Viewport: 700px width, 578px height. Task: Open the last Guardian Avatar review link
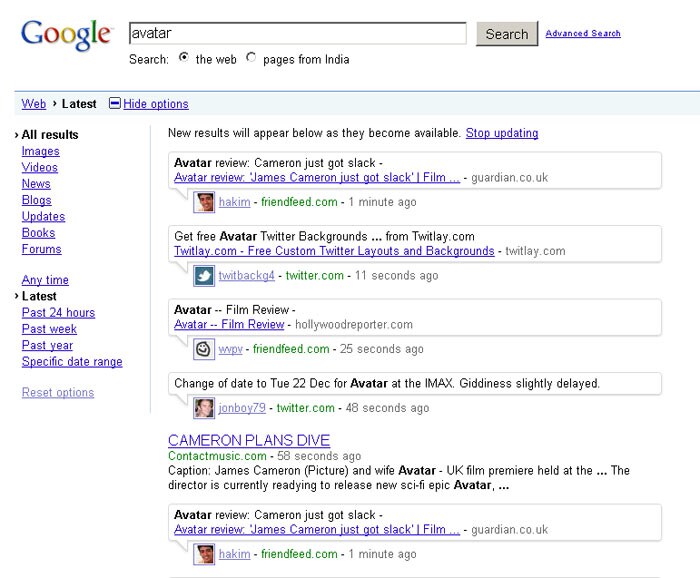coord(317,530)
